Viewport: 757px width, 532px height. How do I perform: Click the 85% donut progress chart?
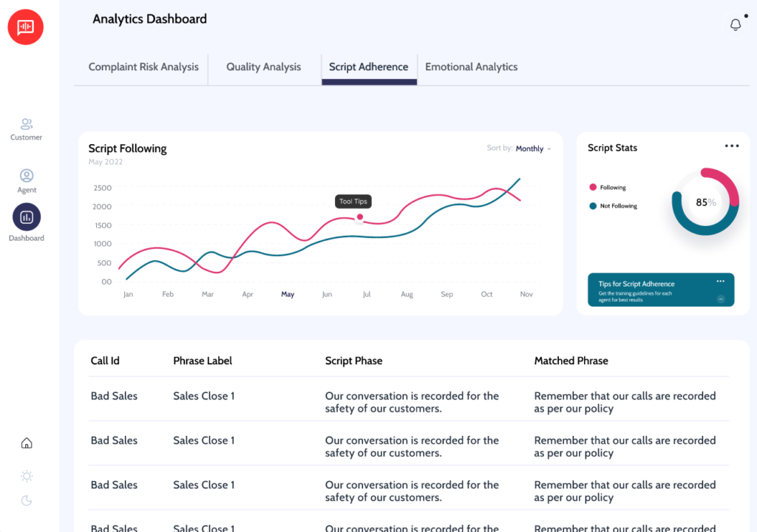705,202
